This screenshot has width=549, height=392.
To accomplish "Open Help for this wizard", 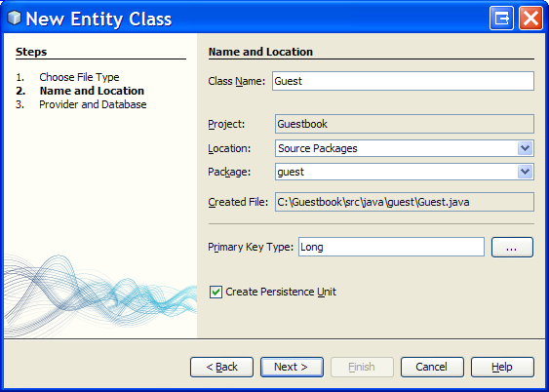I will 502,367.
